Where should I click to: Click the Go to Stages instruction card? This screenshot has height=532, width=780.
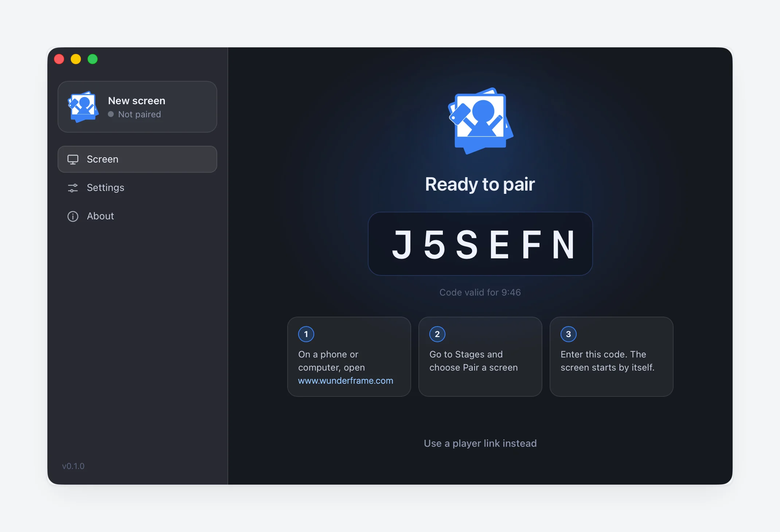click(480, 357)
